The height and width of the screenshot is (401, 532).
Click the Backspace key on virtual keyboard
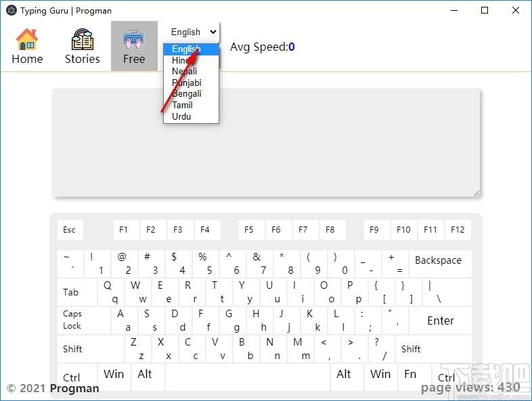point(440,263)
